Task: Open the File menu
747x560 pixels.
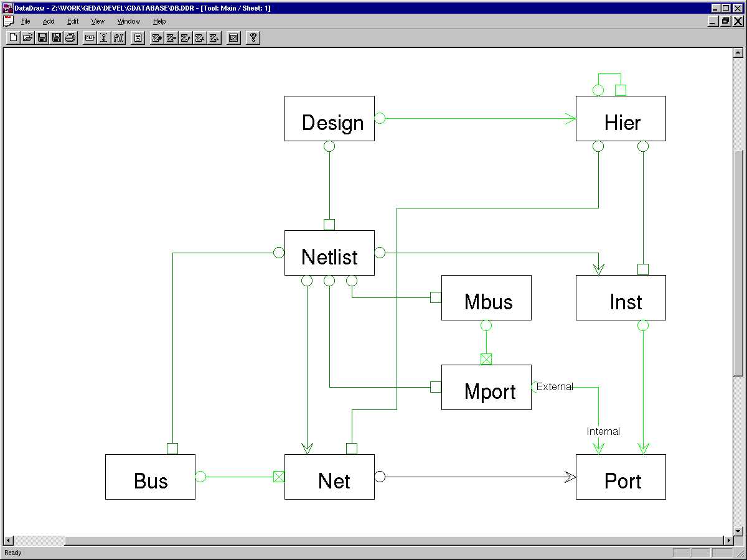Action: pyautogui.click(x=26, y=21)
